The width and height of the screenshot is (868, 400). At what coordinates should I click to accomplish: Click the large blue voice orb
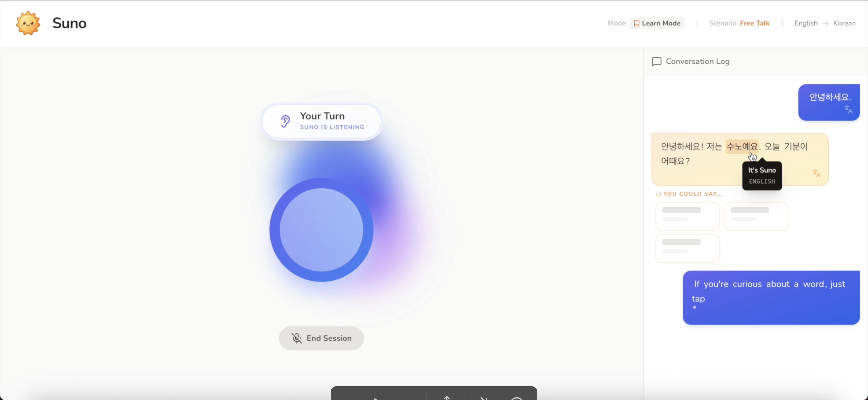coord(321,230)
